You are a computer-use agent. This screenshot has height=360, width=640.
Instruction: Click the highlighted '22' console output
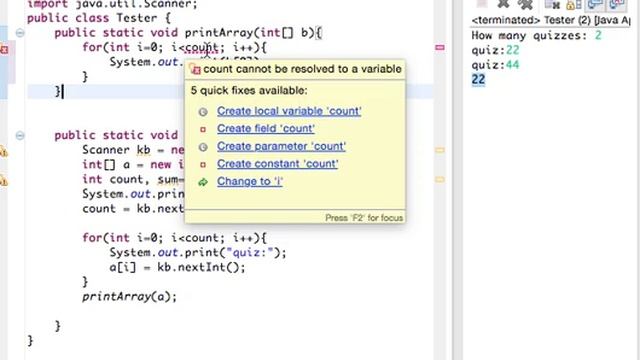pos(478,80)
